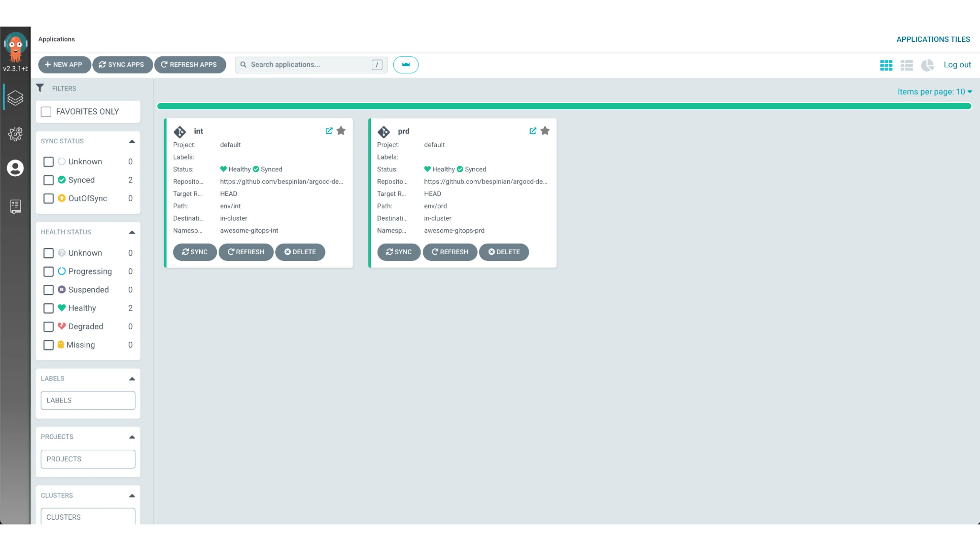This screenshot has width=980, height=551.
Task: Click the Applications breadcrumb label
Action: 56,39
